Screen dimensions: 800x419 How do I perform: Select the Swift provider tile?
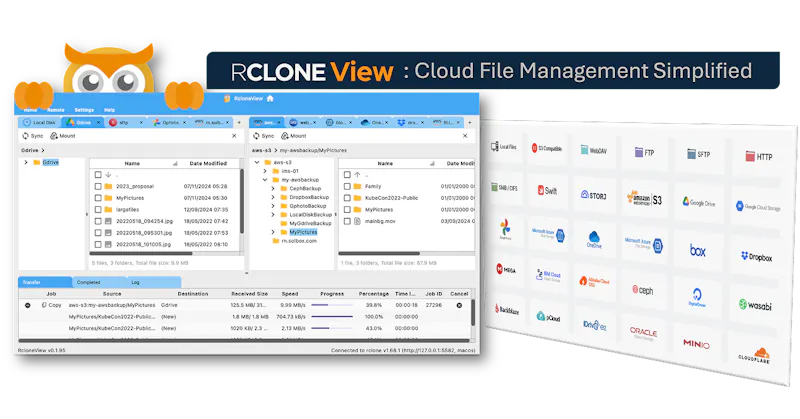tap(547, 191)
